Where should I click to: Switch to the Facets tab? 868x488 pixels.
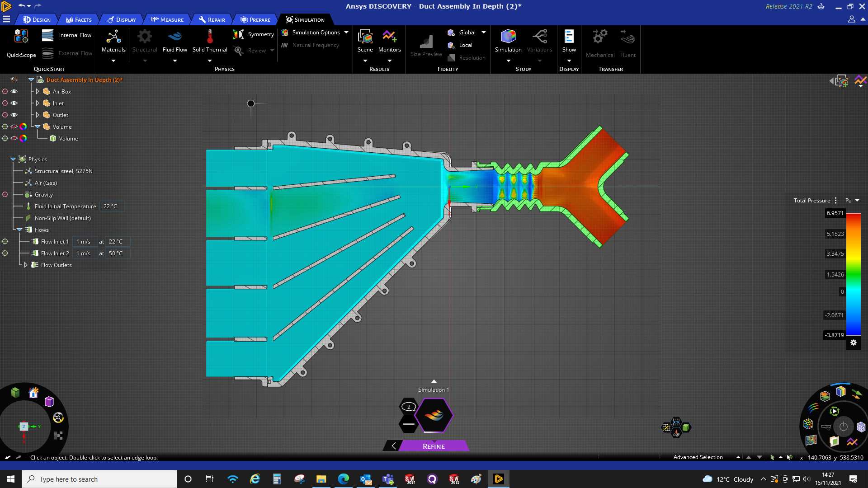[x=79, y=19]
